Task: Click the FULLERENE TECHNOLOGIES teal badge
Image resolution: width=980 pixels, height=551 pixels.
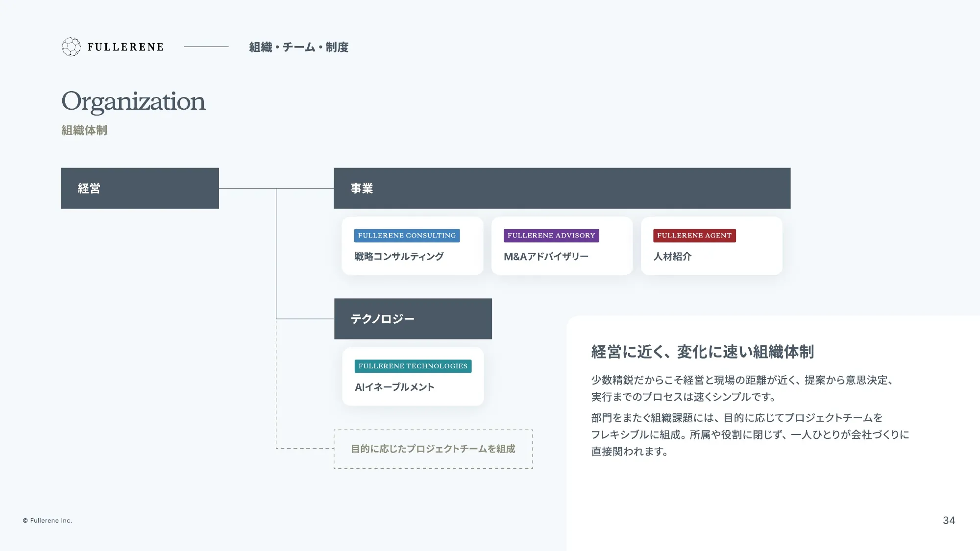Action: [413, 366]
